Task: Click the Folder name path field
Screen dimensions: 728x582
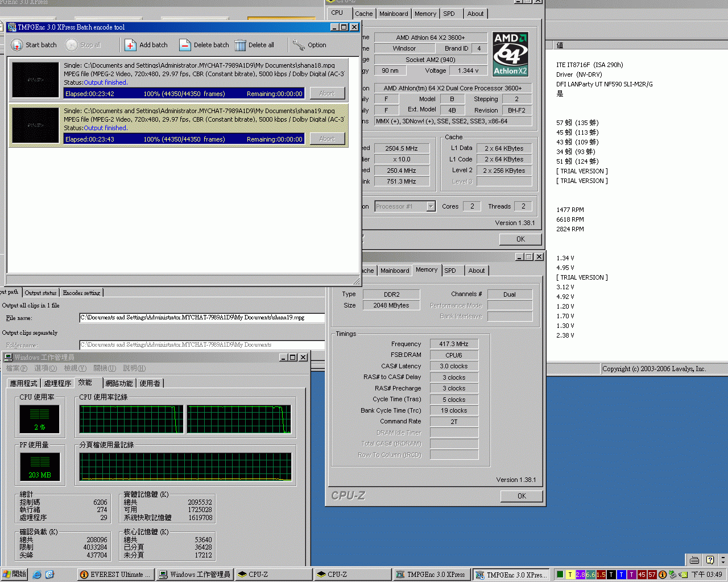Action: tap(202, 345)
